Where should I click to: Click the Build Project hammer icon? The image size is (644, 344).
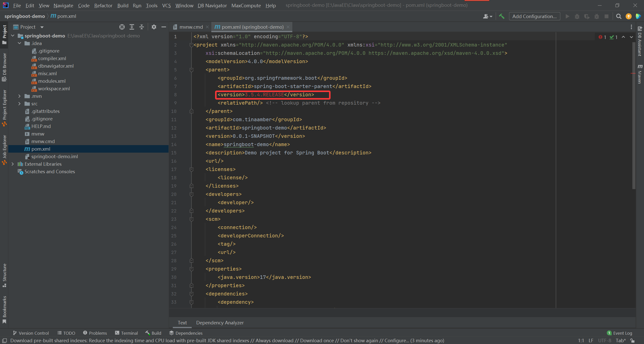[x=502, y=16]
